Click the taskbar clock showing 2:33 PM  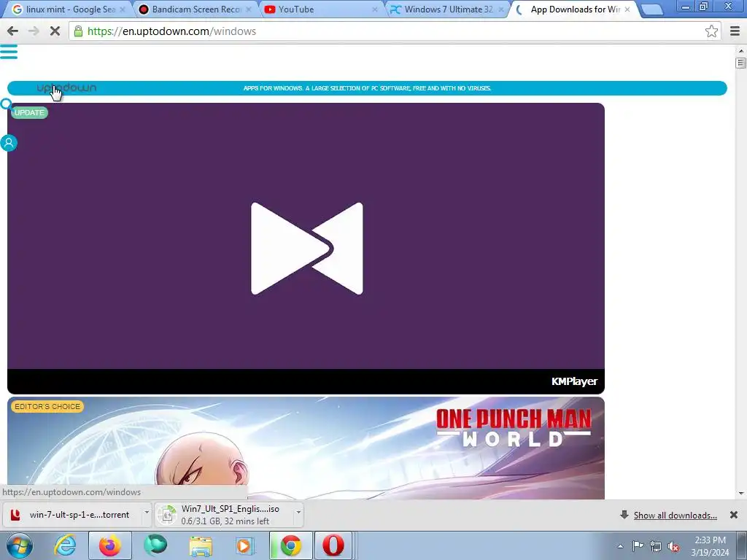tap(710, 546)
